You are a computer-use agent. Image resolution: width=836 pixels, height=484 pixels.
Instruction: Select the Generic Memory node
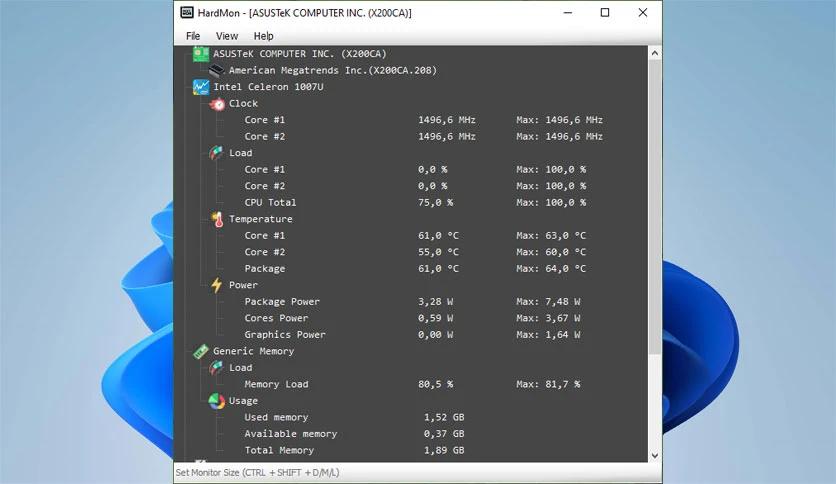(253, 351)
